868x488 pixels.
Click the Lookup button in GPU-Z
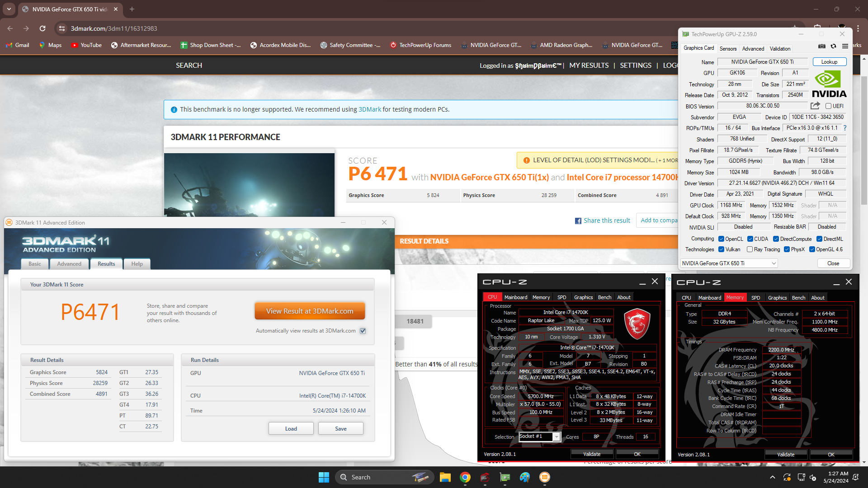coord(829,62)
